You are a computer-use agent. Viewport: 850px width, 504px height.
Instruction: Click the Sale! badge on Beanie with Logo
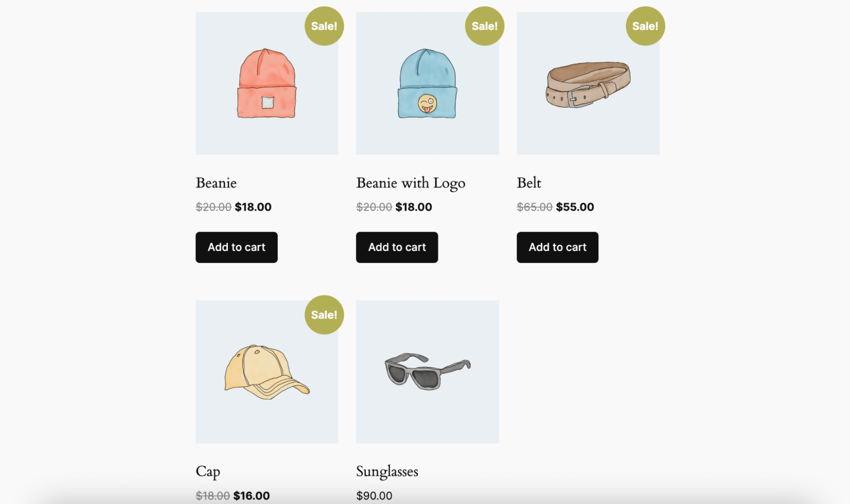(484, 26)
